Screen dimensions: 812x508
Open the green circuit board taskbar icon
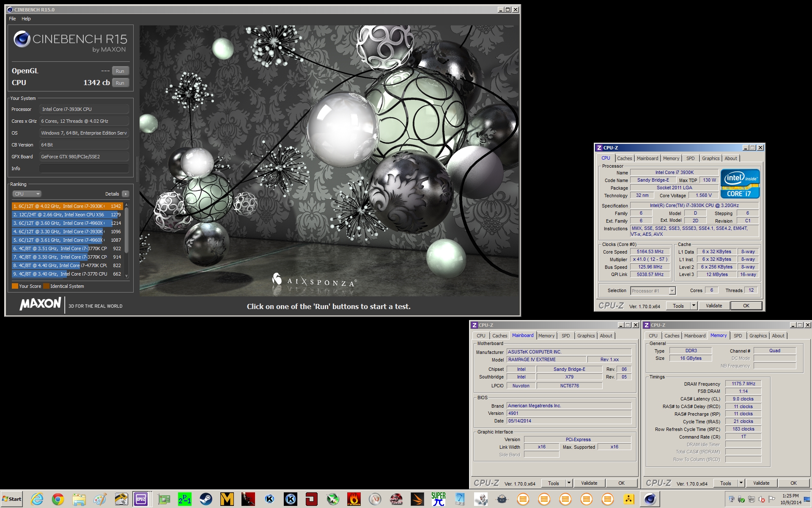point(164,500)
